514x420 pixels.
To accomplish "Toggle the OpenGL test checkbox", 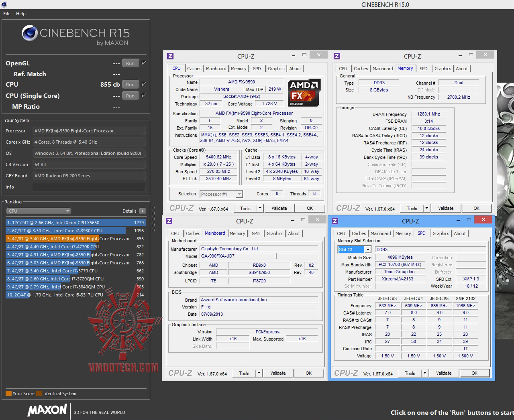I will click(x=144, y=63).
